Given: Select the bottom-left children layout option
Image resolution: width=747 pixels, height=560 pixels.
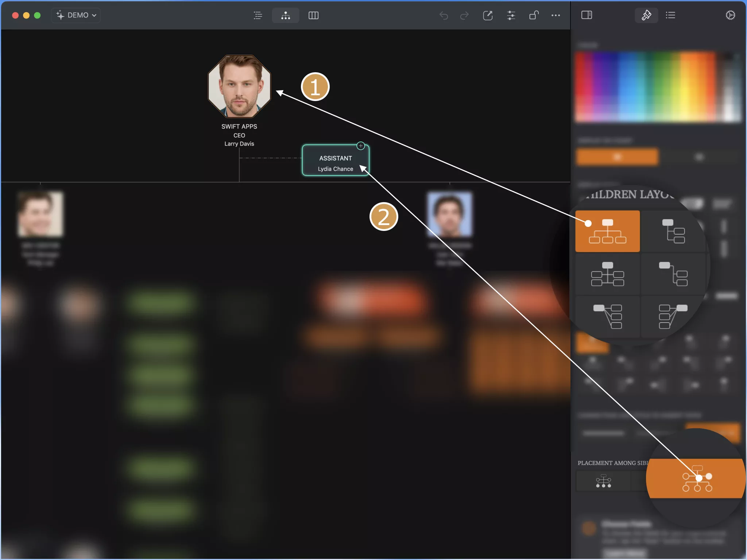Looking at the screenshot, I should [x=608, y=314].
